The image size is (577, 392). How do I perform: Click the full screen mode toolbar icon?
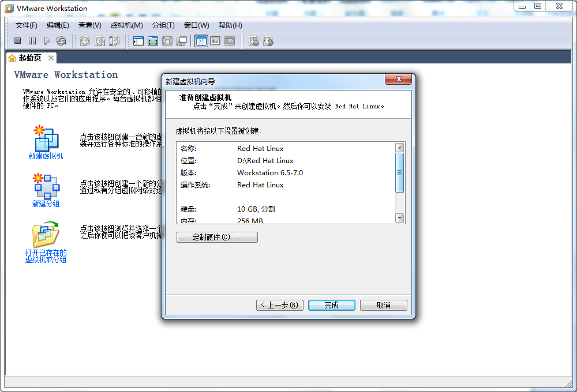(153, 41)
